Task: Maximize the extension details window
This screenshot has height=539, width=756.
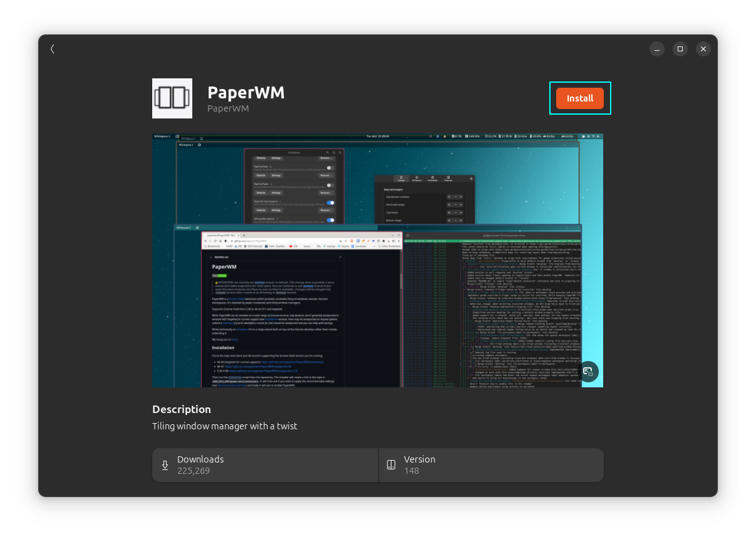Action: coord(680,49)
